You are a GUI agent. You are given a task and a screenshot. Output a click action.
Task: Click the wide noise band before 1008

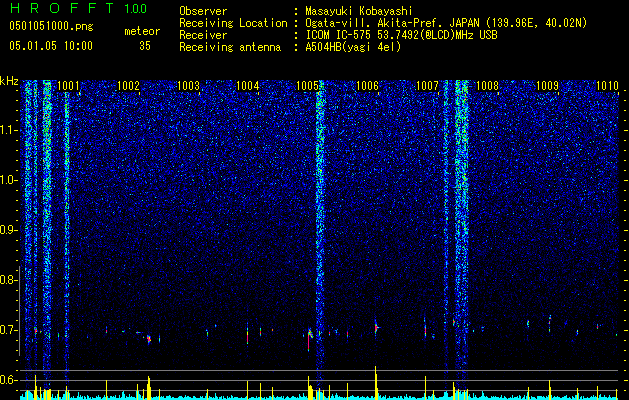pos(462,233)
